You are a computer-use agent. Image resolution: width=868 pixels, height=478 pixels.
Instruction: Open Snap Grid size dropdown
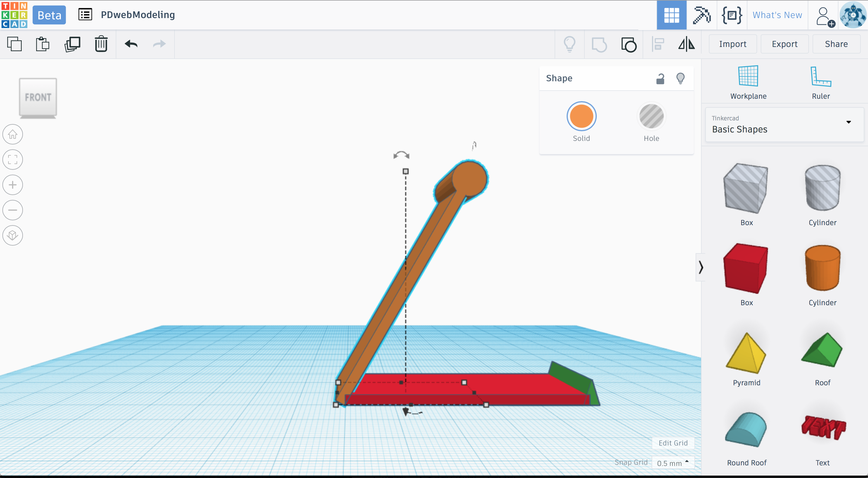tap(673, 463)
